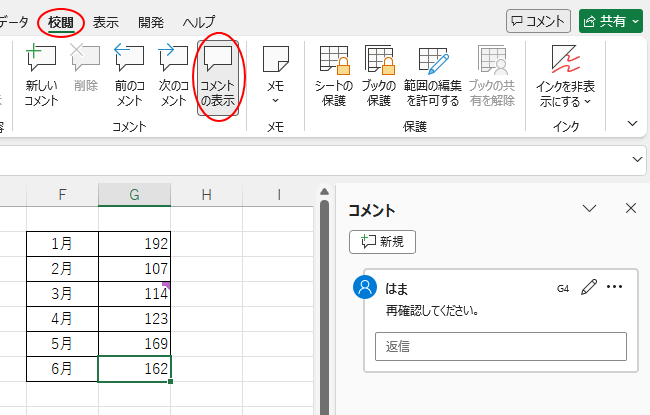Select the 4月 cell
The image size is (650, 415).
[62, 319]
